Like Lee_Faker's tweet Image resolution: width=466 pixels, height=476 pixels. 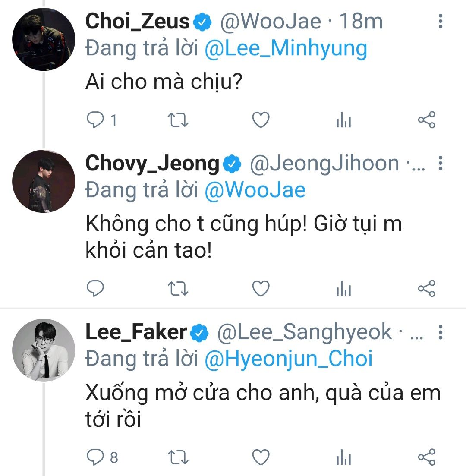(x=261, y=457)
